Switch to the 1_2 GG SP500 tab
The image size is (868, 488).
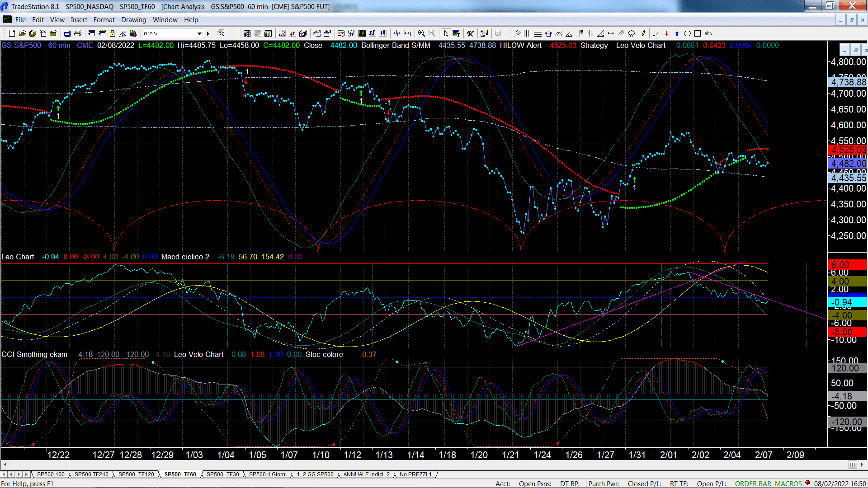(x=315, y=474)
